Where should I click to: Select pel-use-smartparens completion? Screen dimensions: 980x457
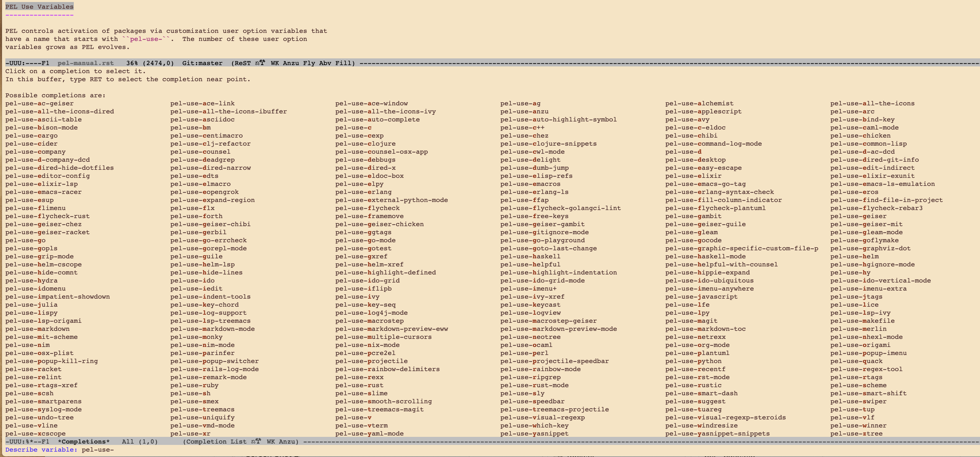click(43, 401)
